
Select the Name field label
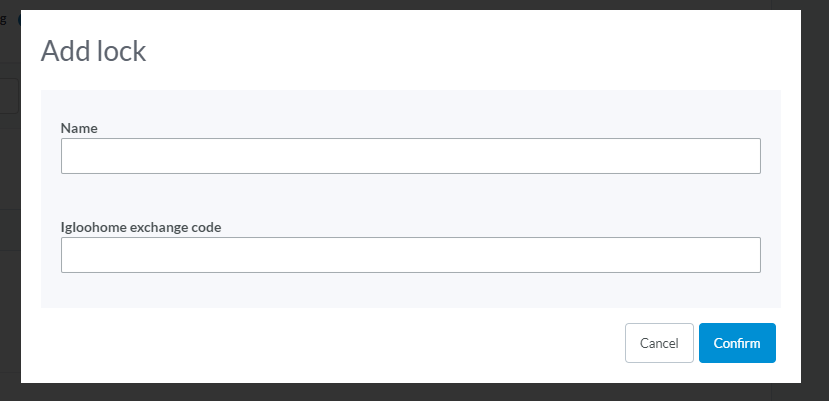pyautogui.click(x=79, y=128)
